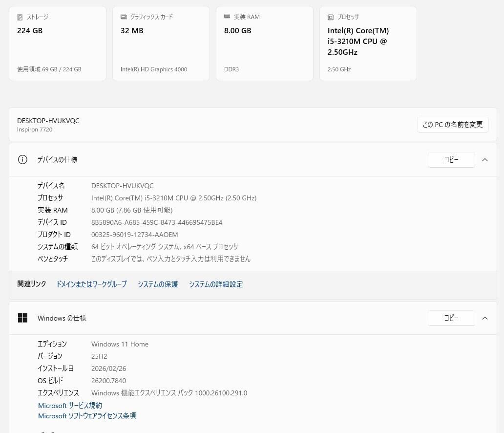Copy the device specifications
The image size is (504, 433).
click(451, 160)
